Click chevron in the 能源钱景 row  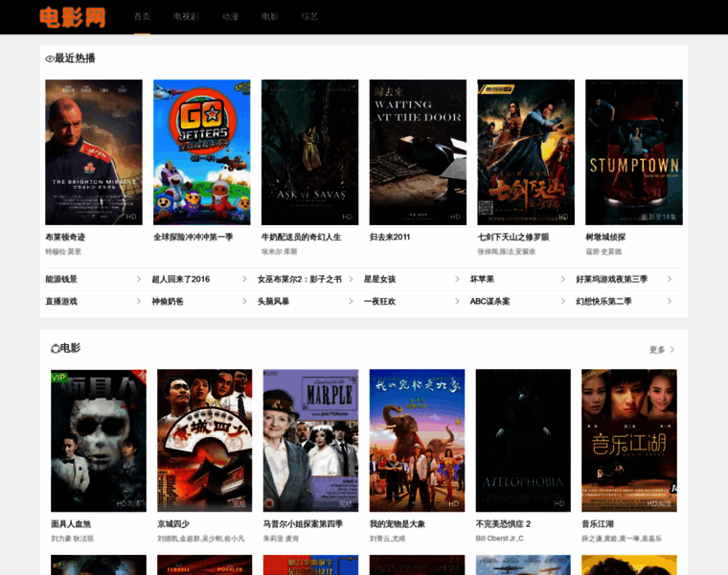pos(138,279)
